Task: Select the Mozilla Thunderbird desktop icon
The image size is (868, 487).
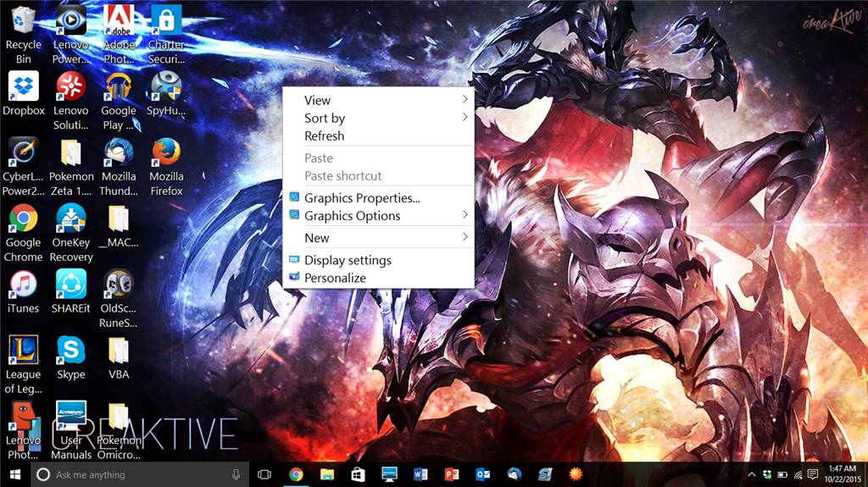Action: (119, 167)
